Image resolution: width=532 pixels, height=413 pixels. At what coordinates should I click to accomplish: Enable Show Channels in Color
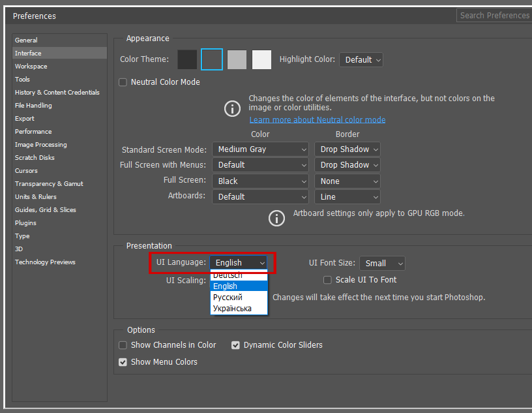pos(123,345)
